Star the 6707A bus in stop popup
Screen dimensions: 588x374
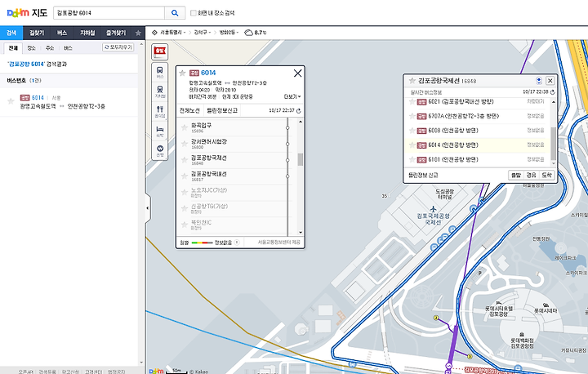point(412,116)
